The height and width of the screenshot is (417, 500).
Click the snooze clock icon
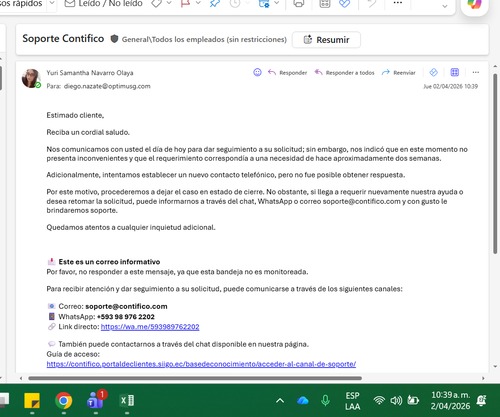click(x=235, y=3)
